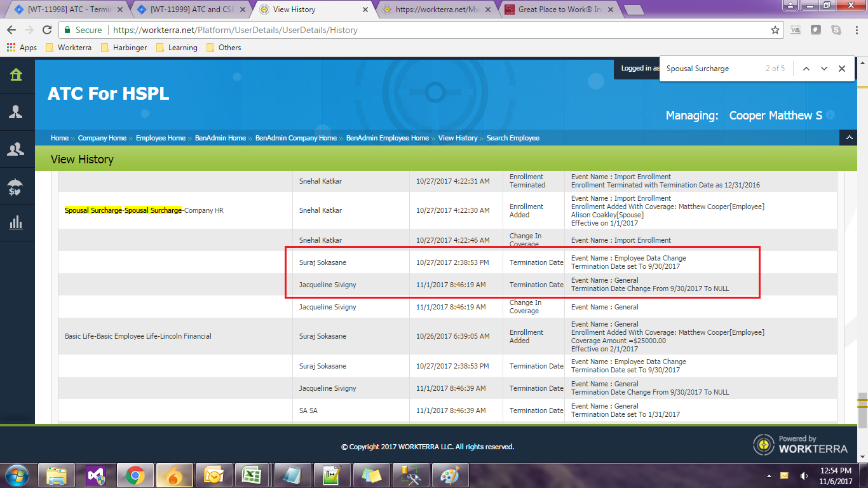
Task: Open the reports bar chart sidebar icon
Action: [16, 223]
